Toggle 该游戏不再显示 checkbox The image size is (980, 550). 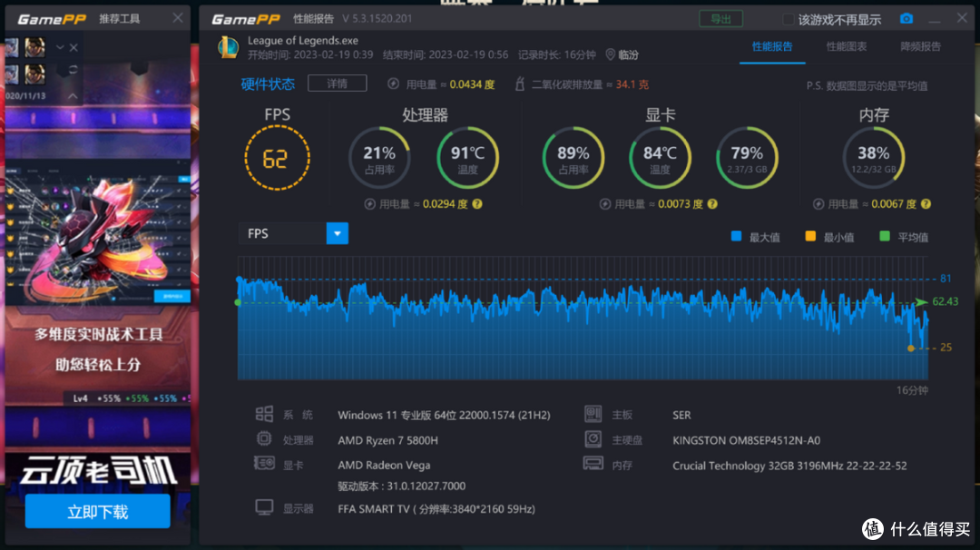789,19
